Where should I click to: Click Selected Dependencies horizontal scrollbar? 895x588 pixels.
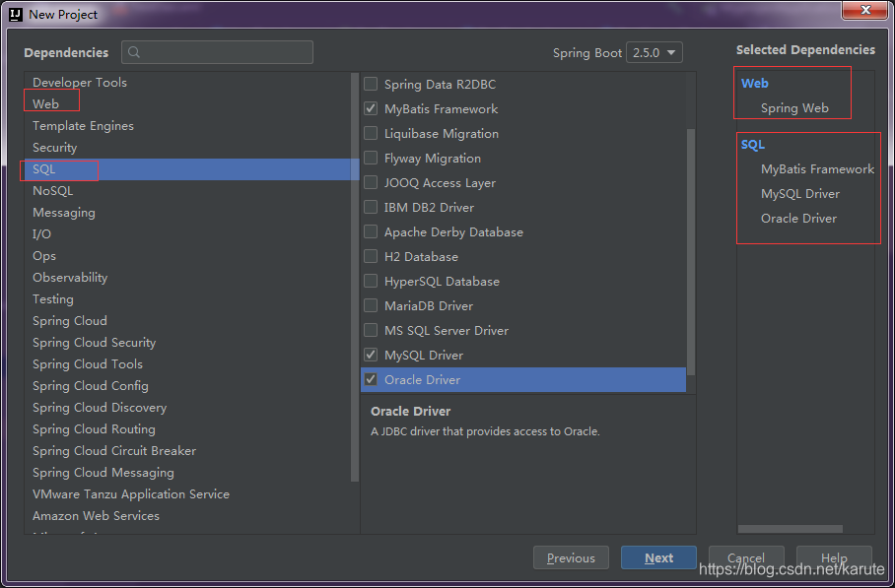790,529
